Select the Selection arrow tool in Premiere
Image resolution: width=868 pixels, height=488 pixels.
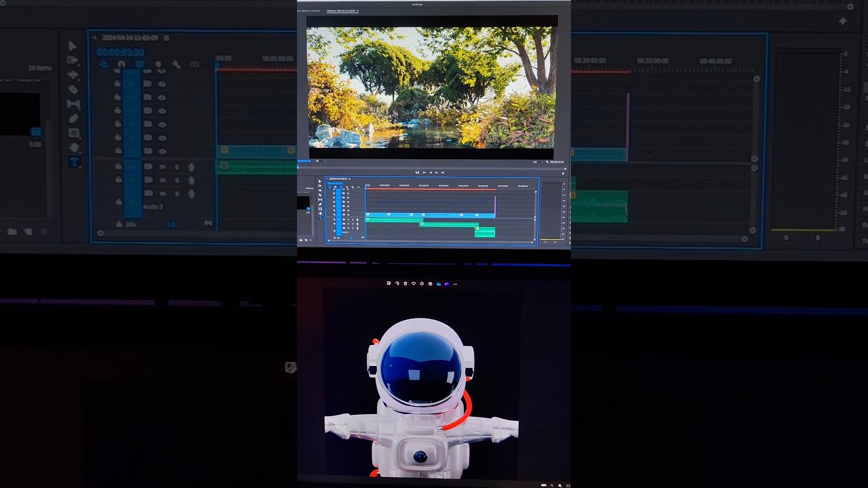(320, 182)
